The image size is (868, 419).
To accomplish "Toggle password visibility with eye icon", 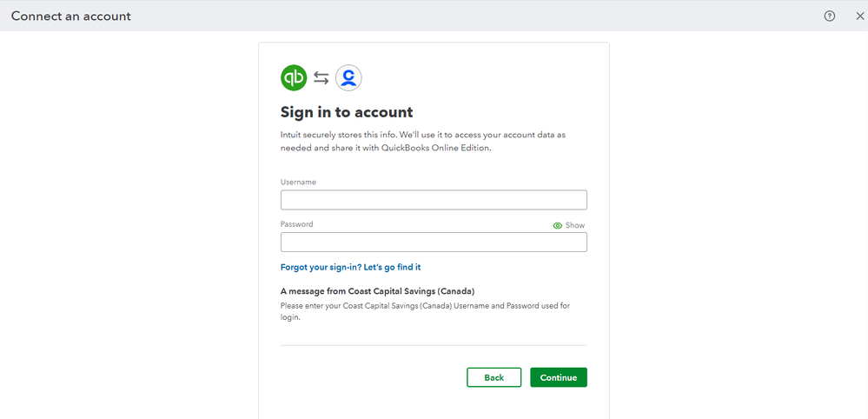I will pyautogui.click(x=558, y=225).
